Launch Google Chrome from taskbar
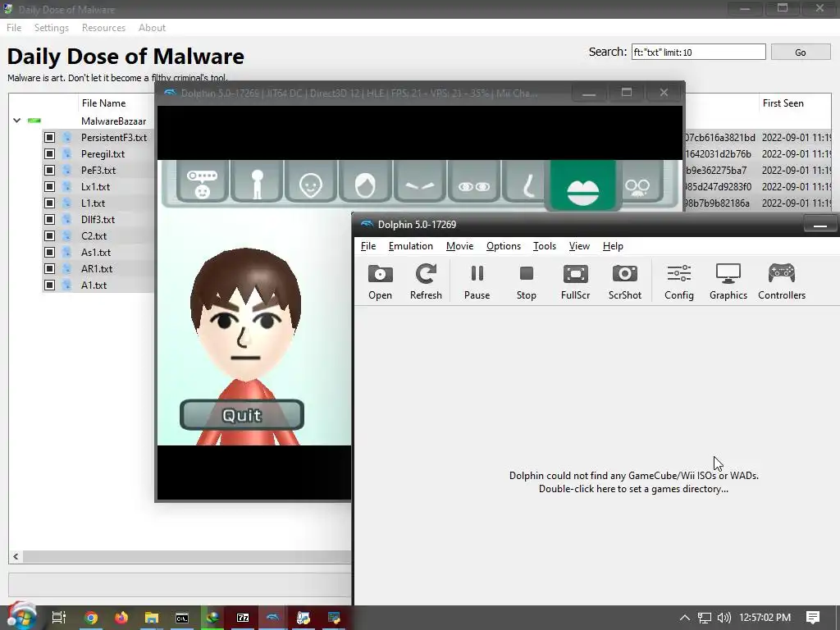The height and width of the screenshot is (630, 840). (91, 618)
